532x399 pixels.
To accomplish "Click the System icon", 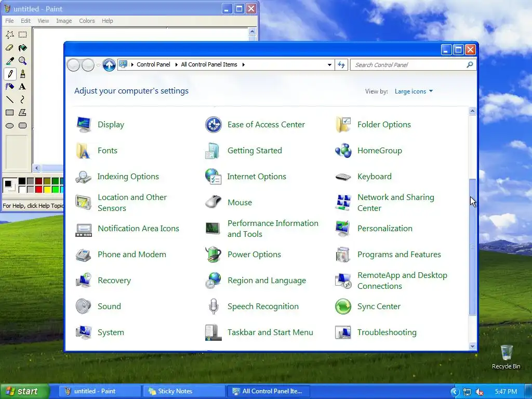I will [84, 332].
